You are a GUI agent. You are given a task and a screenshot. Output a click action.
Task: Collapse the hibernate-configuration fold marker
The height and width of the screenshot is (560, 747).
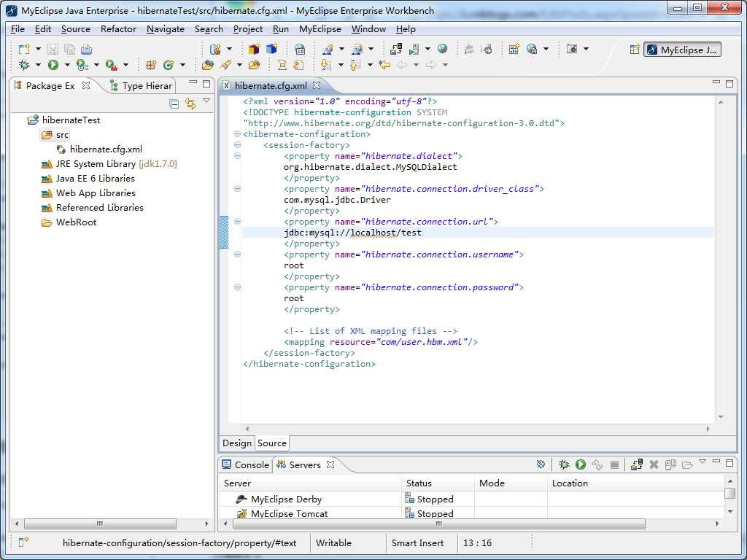pos(237,134)
